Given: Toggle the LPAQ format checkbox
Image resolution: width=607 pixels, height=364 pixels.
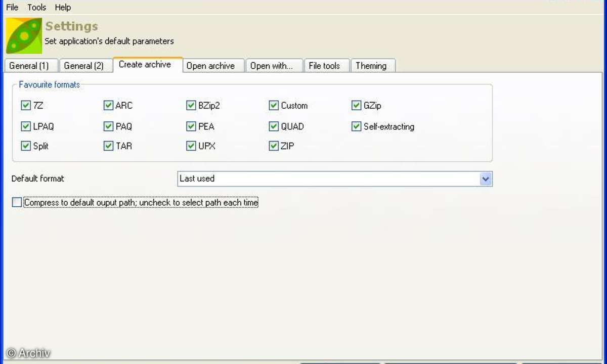Looking at the screenshot, I should 26,126.
